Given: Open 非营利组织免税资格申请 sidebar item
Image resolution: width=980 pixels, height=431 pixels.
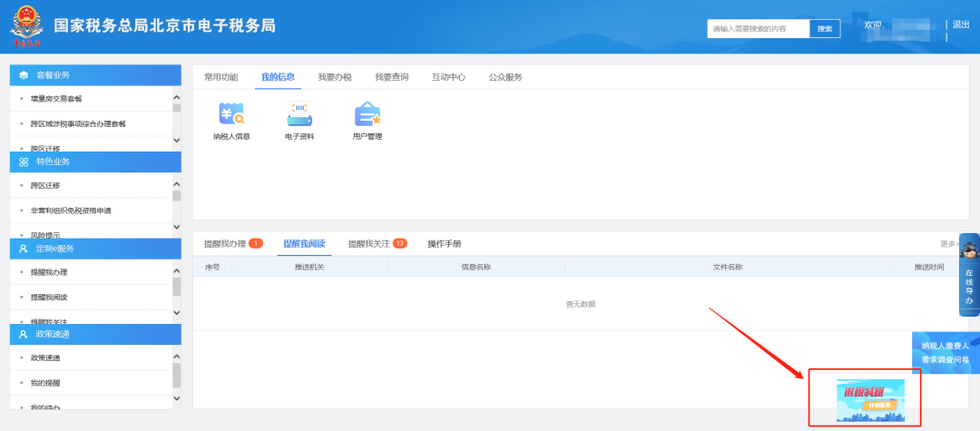Looking at the screenshot, I should click(x=71, y=211).
